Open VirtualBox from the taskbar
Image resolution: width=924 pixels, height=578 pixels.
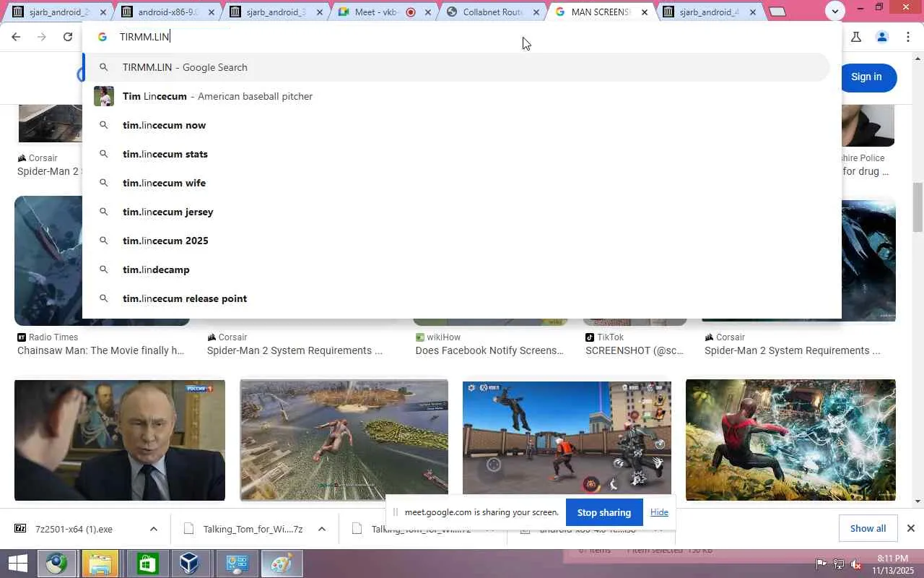click(190, 564)
